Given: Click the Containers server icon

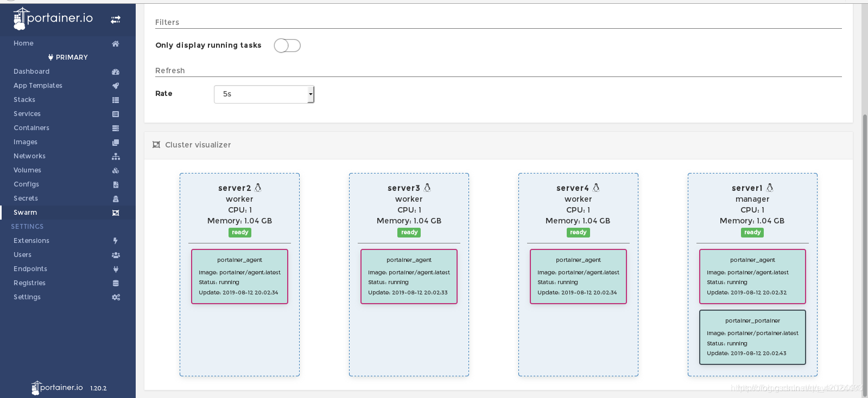Looking at the screenshot, I should click(x=116, y=128).
